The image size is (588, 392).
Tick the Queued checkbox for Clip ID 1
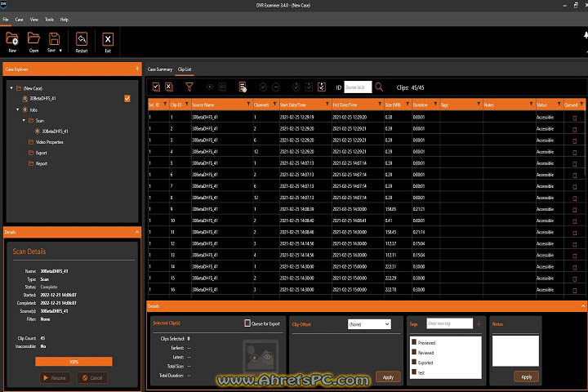pyautogui.click(x=575, y=118)
